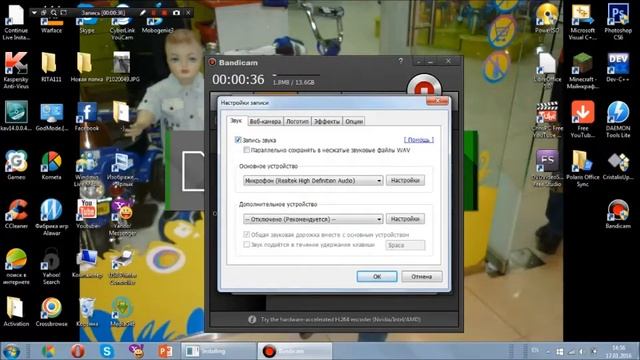640x360 pixels.
Task: Open CCleaner desktop shortcut
Action: (x=16, y=214)
